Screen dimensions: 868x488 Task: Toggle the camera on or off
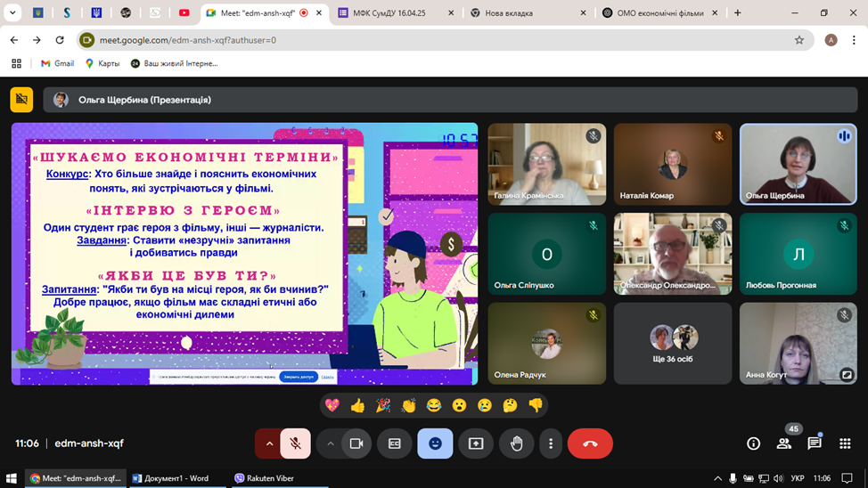pyautogui.click(x=356, y=443)
